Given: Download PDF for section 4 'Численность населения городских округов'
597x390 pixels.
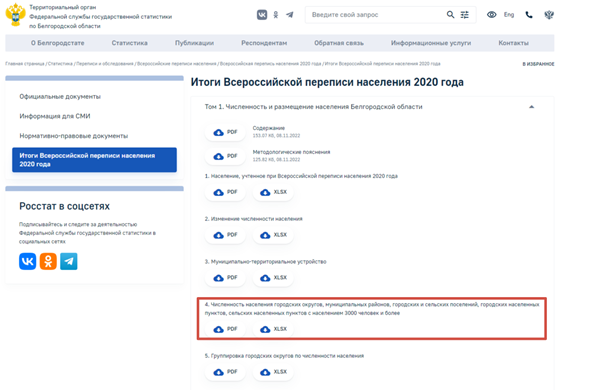Looking at the screenshot, I should point(225,329).
